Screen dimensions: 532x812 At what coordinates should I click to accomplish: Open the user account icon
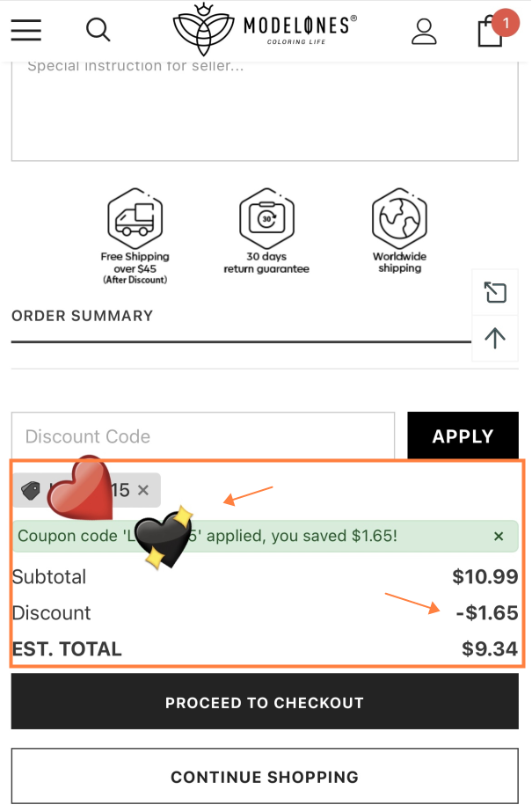click(424, 30)
